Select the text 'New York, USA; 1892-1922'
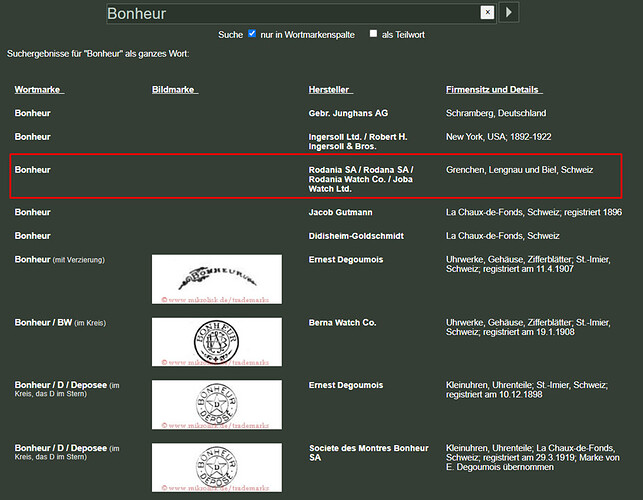Image resolution: width=643 pixels, height=500 pixels. (x=498, y=137)
